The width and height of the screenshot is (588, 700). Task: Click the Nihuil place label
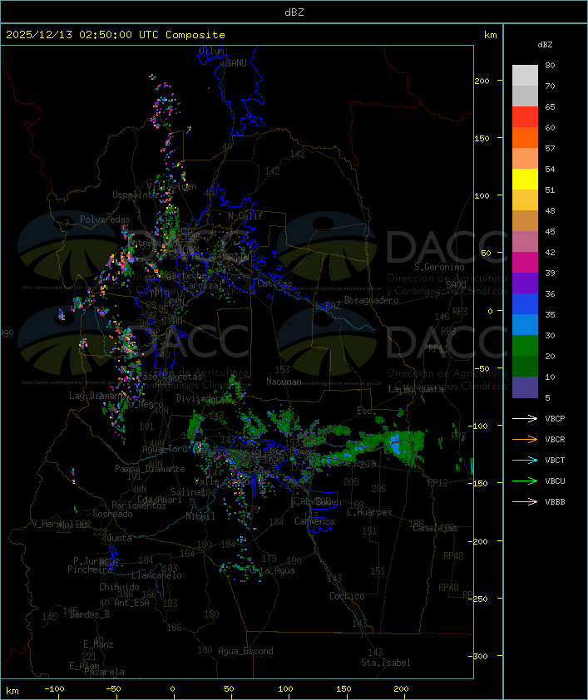[x=200, y=516]
